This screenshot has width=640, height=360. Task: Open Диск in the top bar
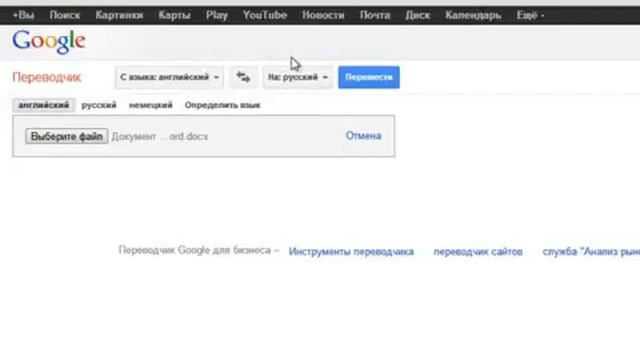(x=418, y=16)
